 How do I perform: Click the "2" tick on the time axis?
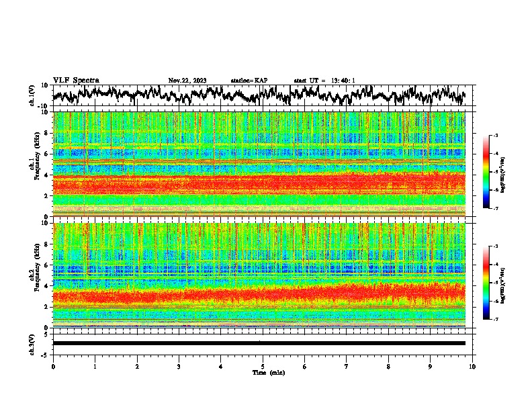pos(137,367)
